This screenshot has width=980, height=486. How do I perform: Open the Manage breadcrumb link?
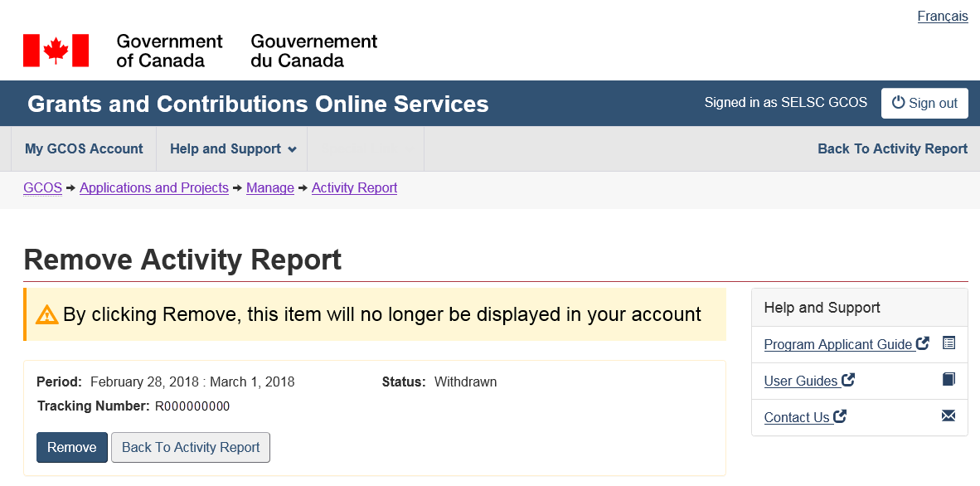[x=270, y=188]
